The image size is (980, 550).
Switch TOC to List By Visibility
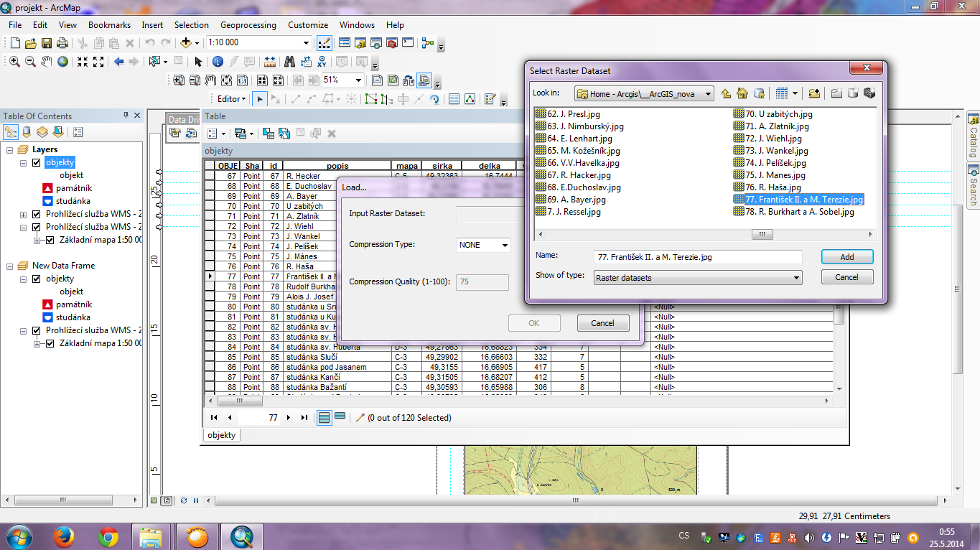[x=42, y=132]
